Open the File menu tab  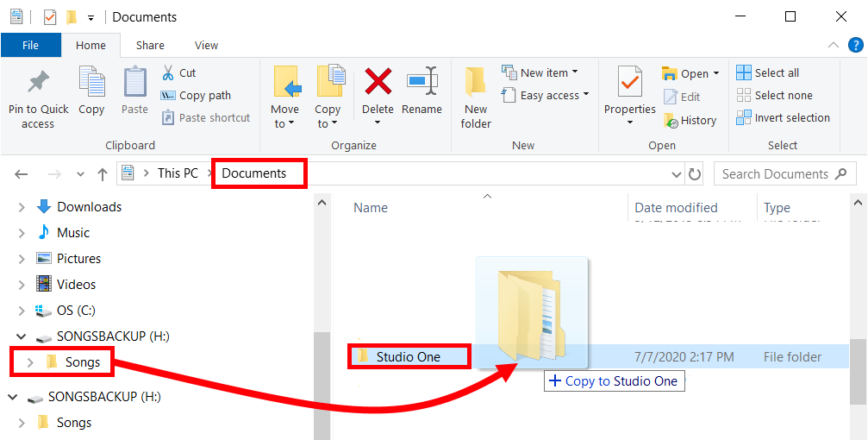30,46
